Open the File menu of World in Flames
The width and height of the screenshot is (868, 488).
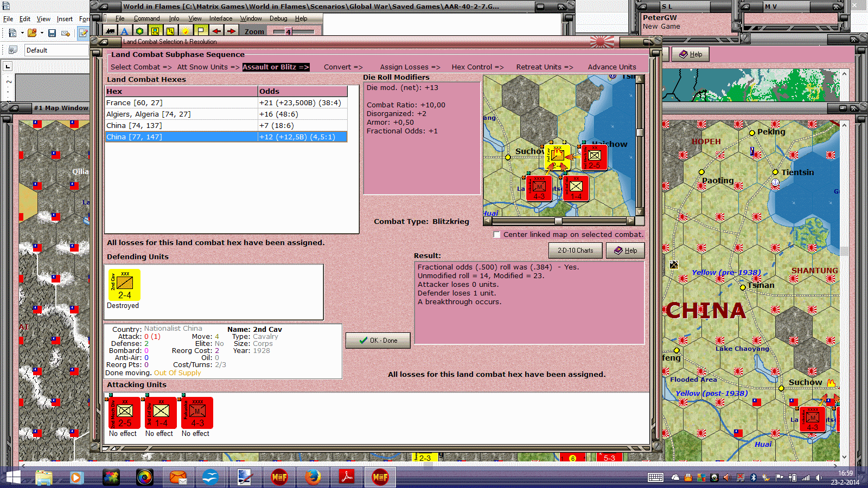tap(120, 18)
